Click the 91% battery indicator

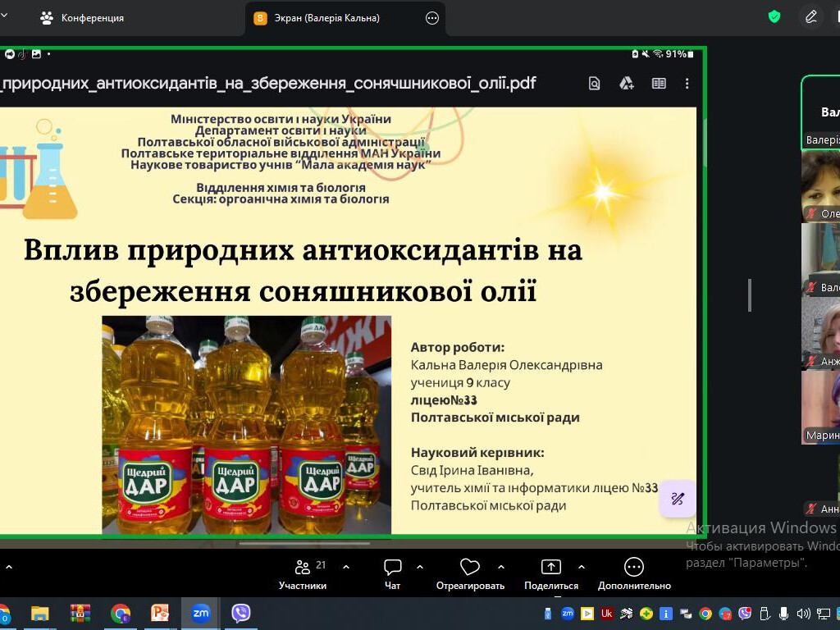(678, 53)
